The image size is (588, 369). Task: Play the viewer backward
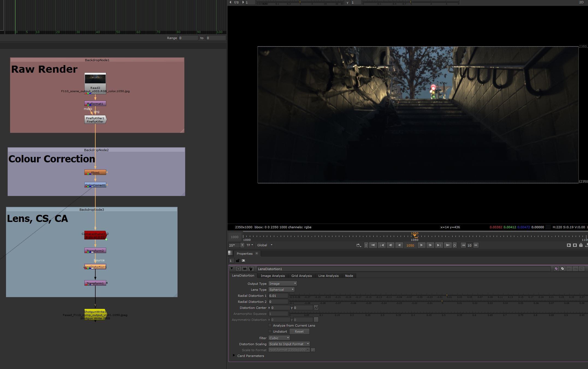click(399, 245)
